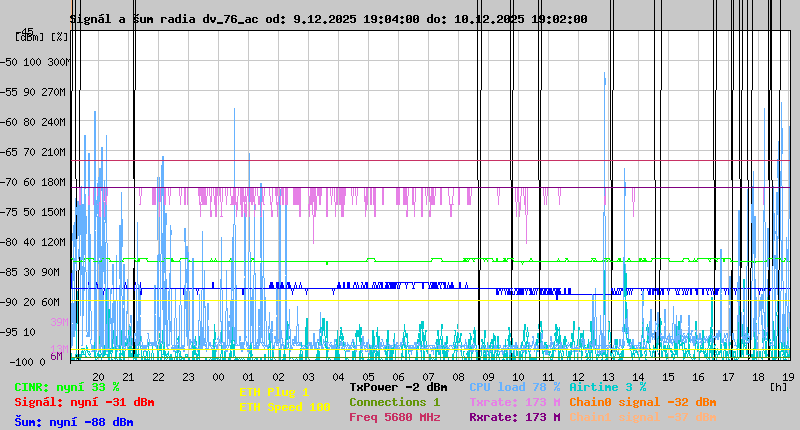This screenshot has height=430, width=800.
Task: Select the ETH Speed 100 legend label
Action: point(284,407)
